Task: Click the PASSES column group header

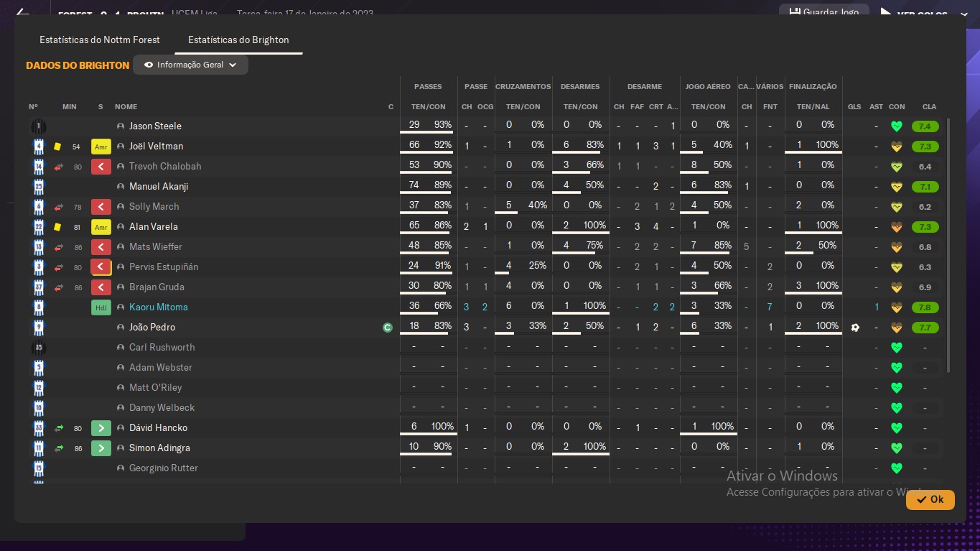Action: point(428,87)
